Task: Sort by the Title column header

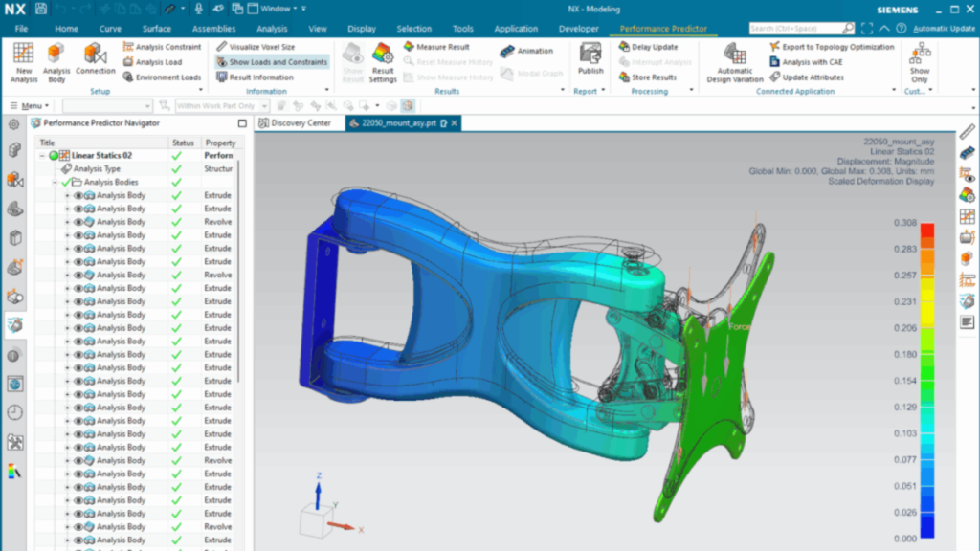Action: (x=101, y=143)
